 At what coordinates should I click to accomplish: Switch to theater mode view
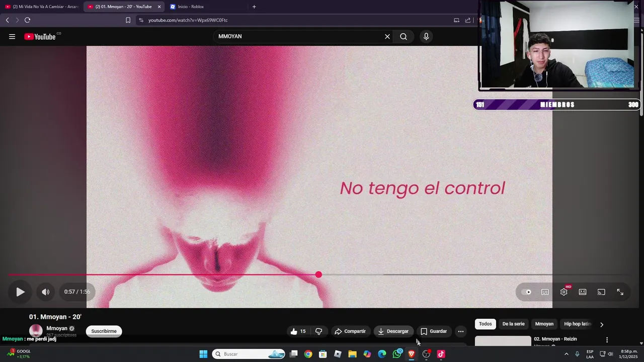click(x=583, y=292)
